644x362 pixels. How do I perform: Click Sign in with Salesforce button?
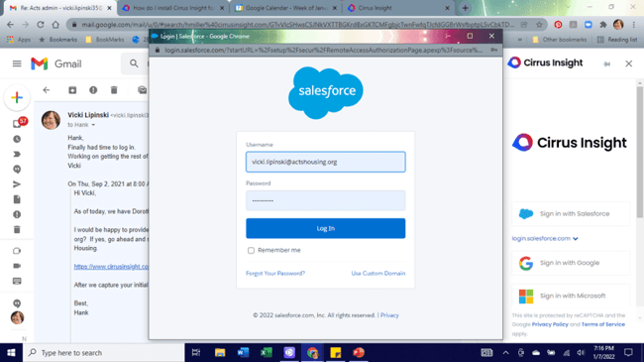(571, 214)
